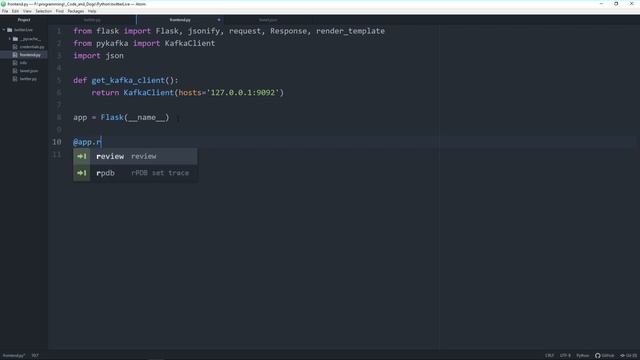Choose the 'rpdb' autocomplete suggestion

tap(135, 173)
